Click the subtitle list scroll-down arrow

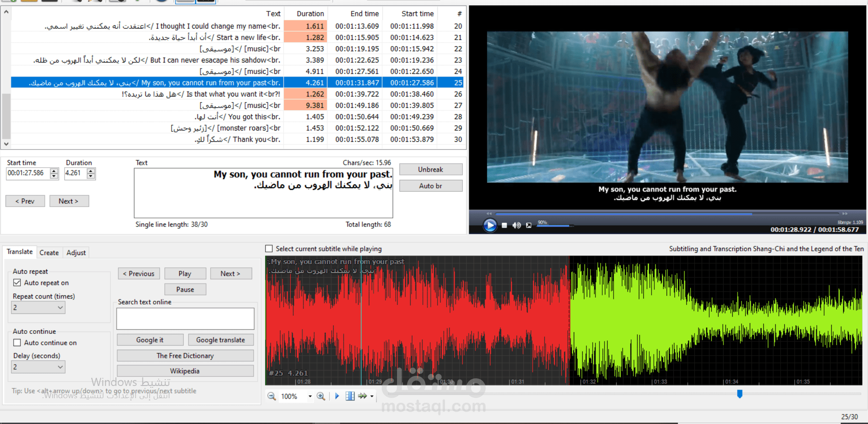(6, 144)
